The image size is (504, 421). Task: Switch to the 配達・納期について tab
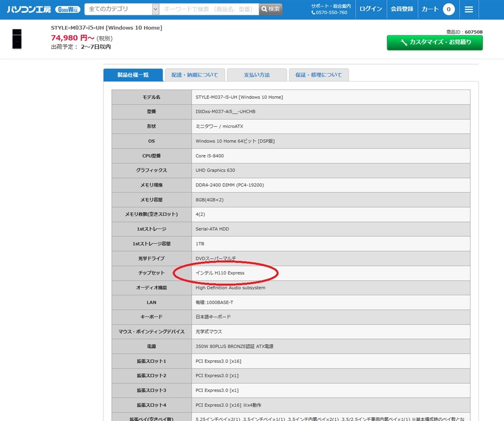[195, 75]
